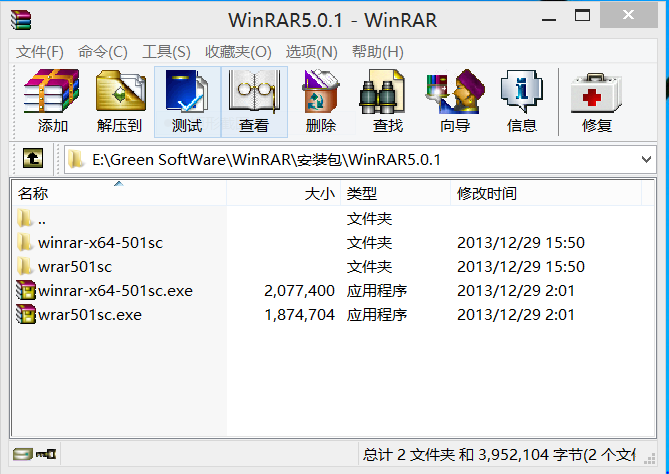The image size is (669, 474).
Task: Select the winrar-x64-501sc folder icon
Action: click(25, 242)
